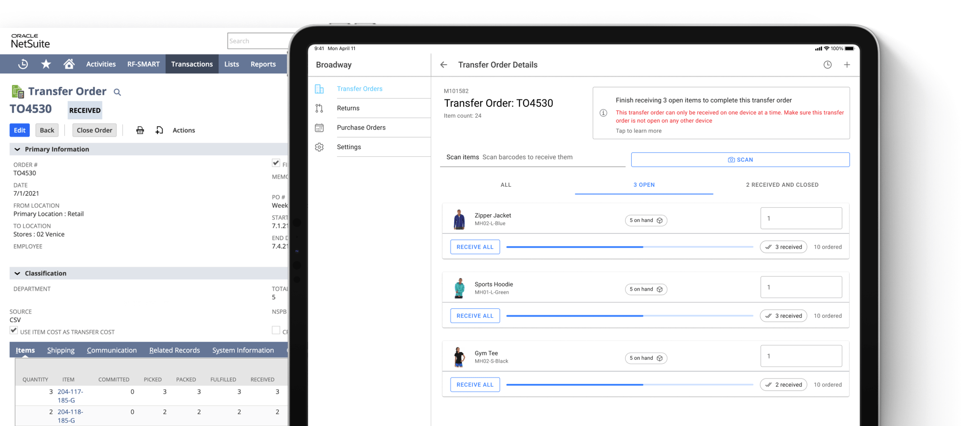980x426 pixels.
Task: Open the recent records clock icon in NetSuite
Action: (23, 64)
